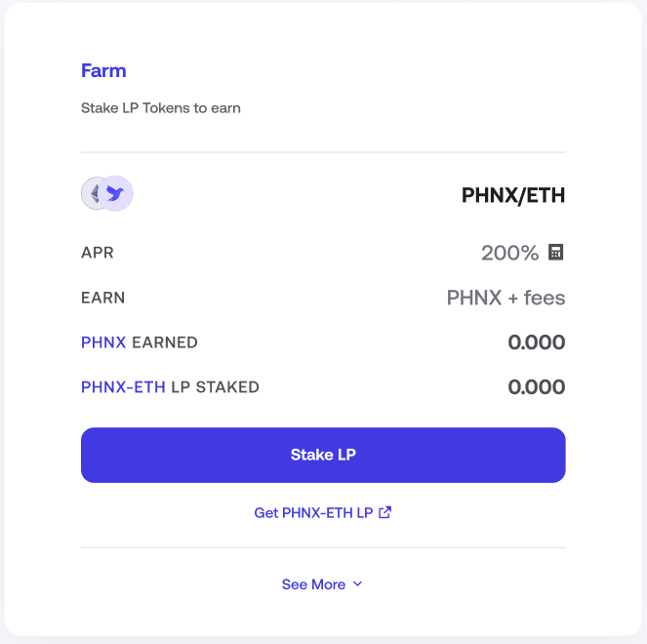Click the Farm heading

pyautogui.click(x=103, y=70)
